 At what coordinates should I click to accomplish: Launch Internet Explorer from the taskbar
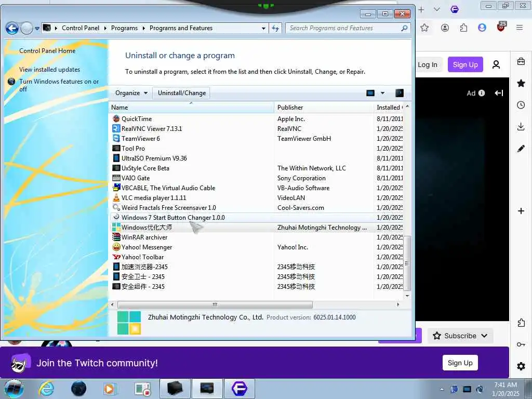(x=46, y=389)
